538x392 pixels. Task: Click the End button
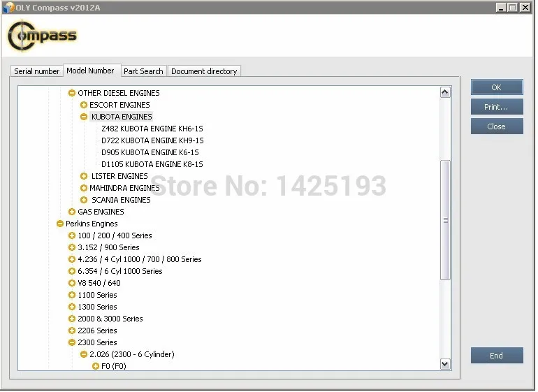coord(497,356)
